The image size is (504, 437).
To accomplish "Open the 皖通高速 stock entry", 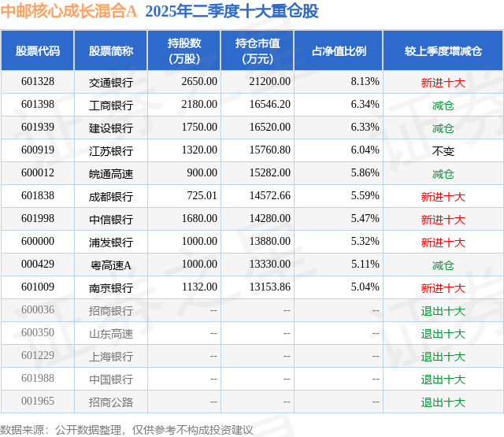I will pos(111,174).
